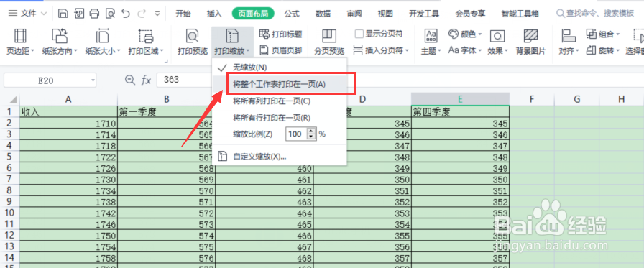
Task: Click cell E1 containing 第四季度
Action: point(460,112)
